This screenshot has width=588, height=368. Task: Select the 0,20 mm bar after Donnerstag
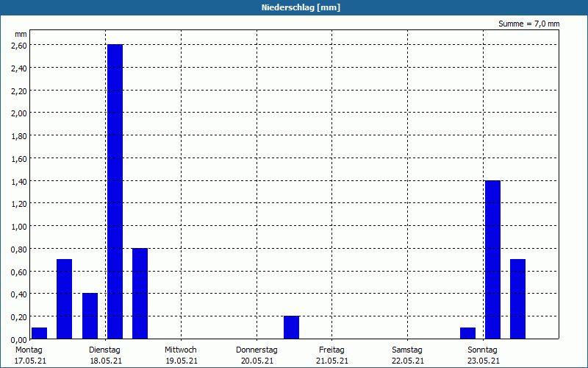[291, 328]
